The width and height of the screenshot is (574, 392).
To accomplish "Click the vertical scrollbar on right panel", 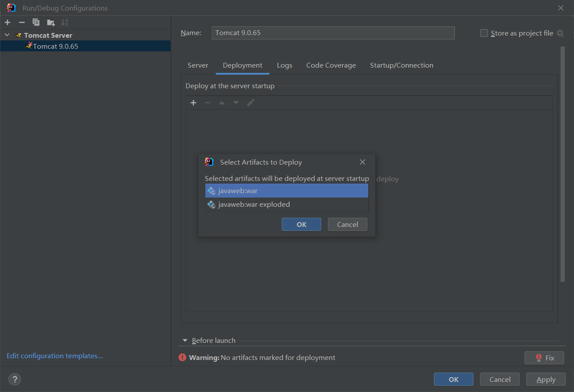I will 562,164.
